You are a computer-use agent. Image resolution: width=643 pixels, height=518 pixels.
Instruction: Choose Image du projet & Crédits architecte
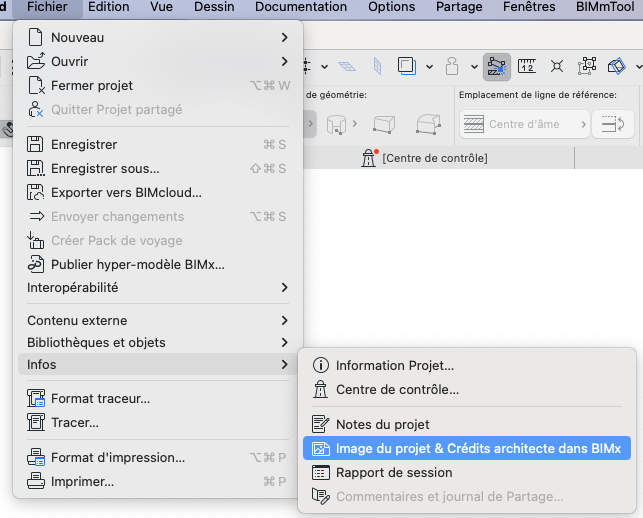coord(467,448)
